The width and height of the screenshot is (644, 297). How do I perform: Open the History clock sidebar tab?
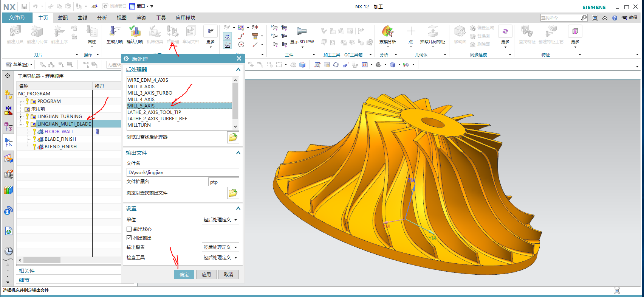[8, 251]
